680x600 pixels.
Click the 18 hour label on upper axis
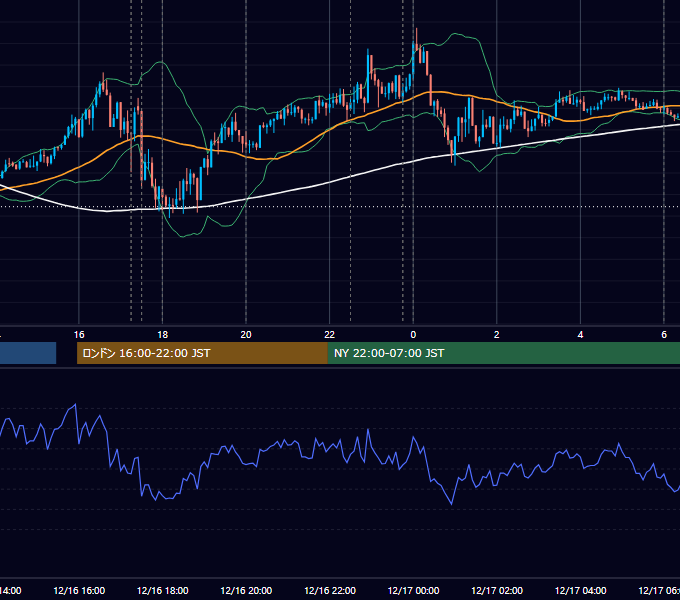coord(163,334)
